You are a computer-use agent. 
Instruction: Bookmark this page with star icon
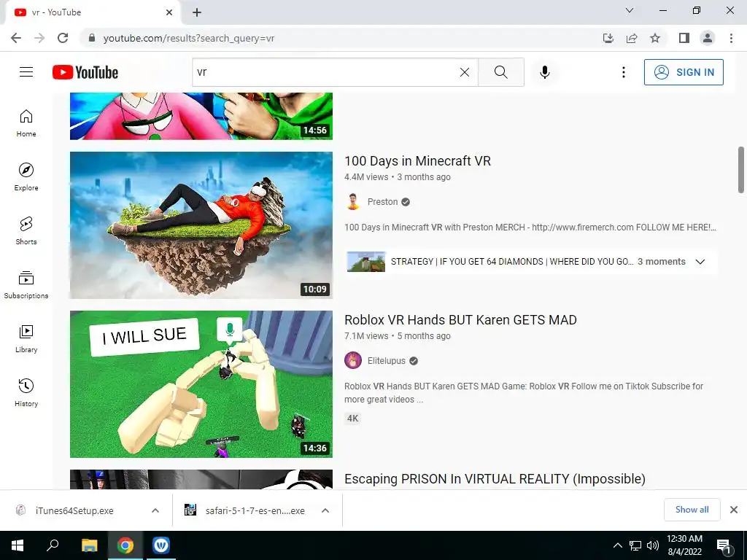point(655,38)
